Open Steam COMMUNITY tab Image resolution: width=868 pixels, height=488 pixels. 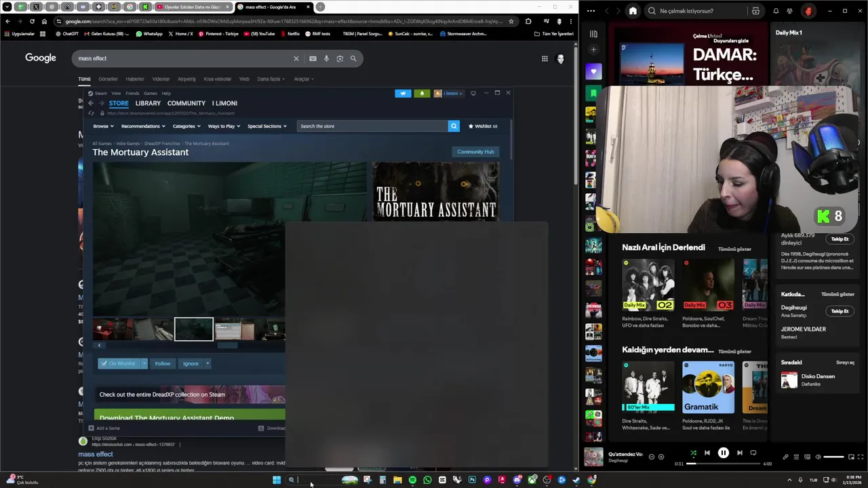coord(186,103)
